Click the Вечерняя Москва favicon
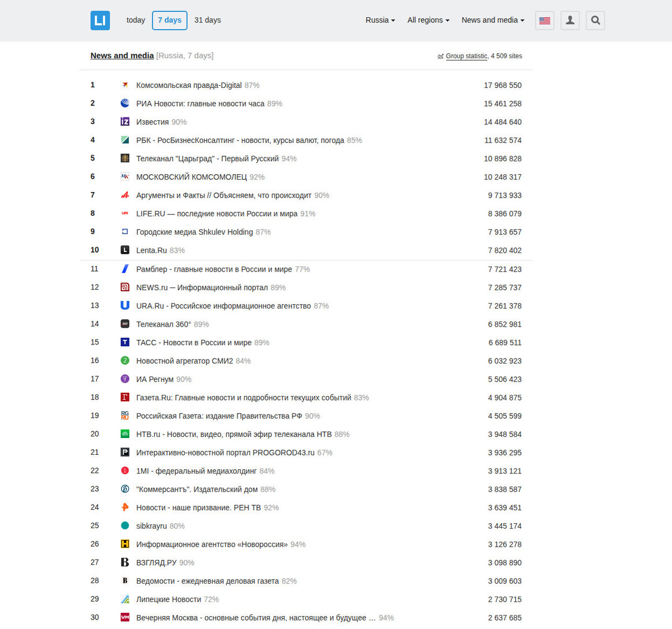Viewport: 672px width, 629px height. pyautogui.click(x=125, y=617)
